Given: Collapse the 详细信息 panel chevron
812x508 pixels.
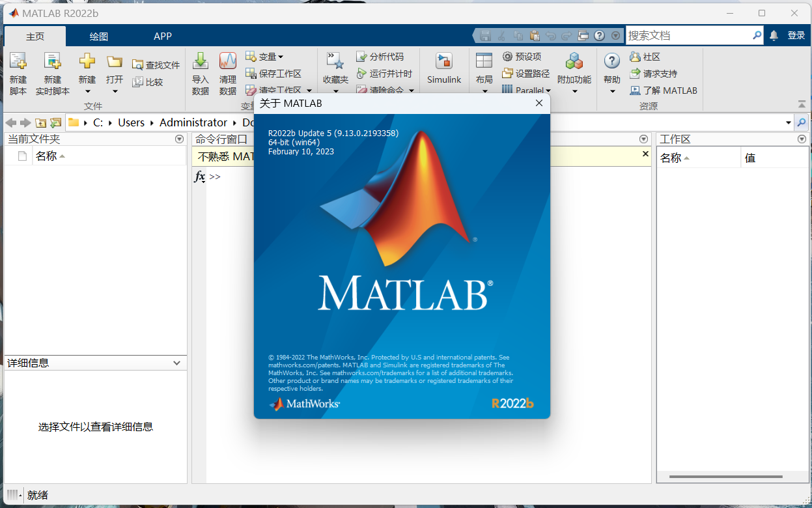Looking at the screenshot, I should (177, 363).
